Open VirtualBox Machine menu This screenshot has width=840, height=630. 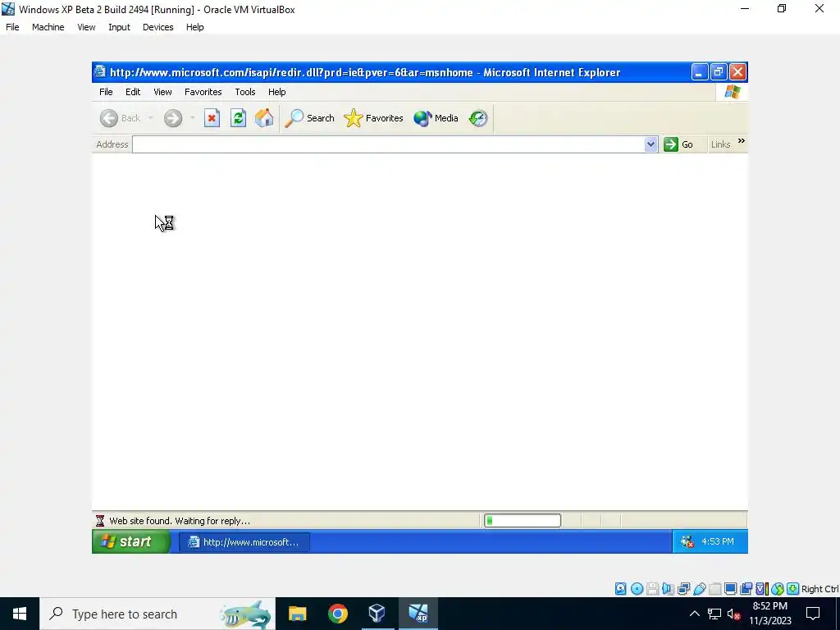tap(48, 27)
